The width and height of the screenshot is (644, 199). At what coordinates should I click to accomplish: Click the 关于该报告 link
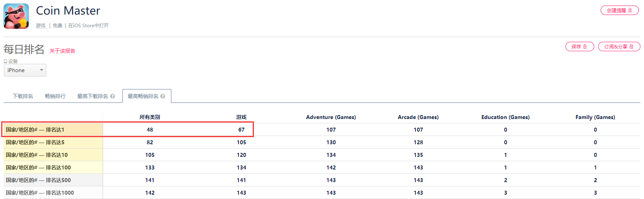coord(62,51)
